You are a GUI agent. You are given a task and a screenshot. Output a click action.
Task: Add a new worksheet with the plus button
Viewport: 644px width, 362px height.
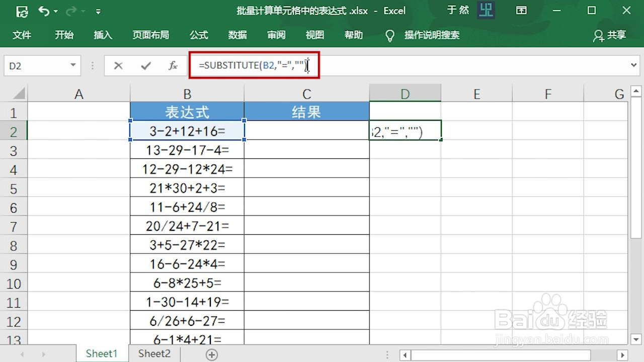[211, 354]
